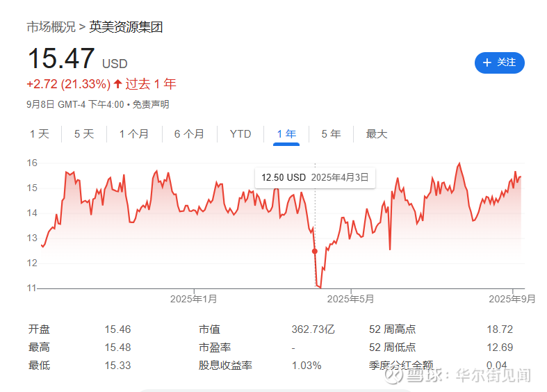Switch to the 5 天 range tab
The height and width of the screenshot is (392, 547).
[x=84, y=134]
